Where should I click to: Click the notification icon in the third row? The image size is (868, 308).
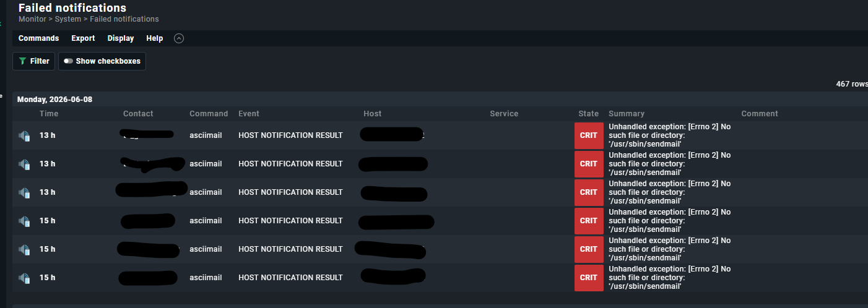pyautogui.click(x=24, y=192)
